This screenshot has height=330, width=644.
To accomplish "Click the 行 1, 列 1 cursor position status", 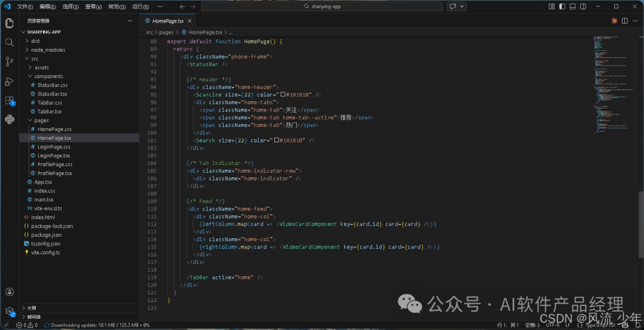I will coord(507,325).
